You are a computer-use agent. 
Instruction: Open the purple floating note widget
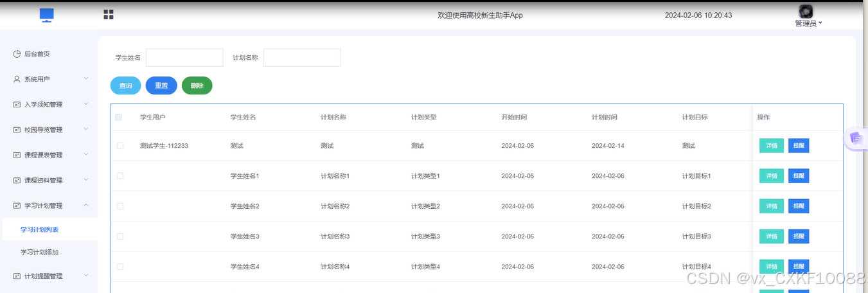[856, 138]
